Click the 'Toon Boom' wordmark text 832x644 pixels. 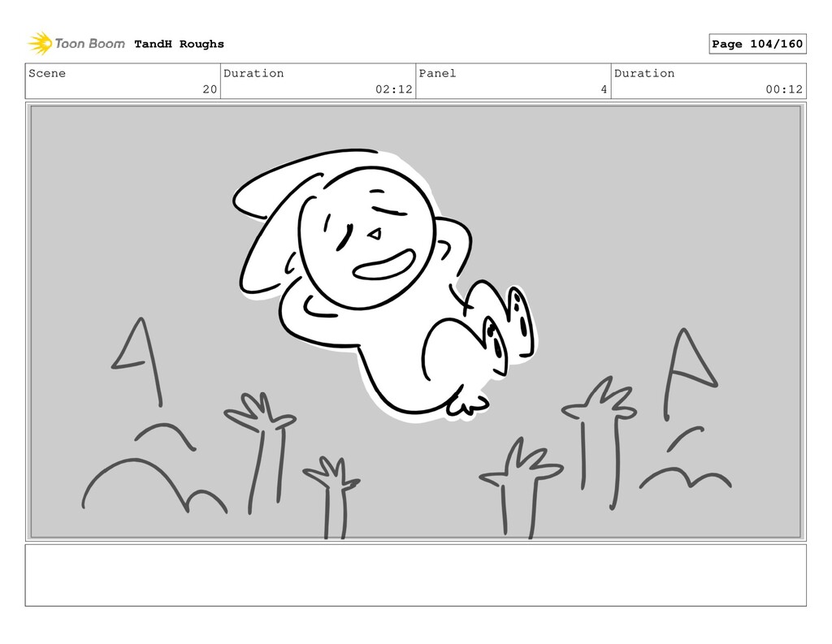89,44
